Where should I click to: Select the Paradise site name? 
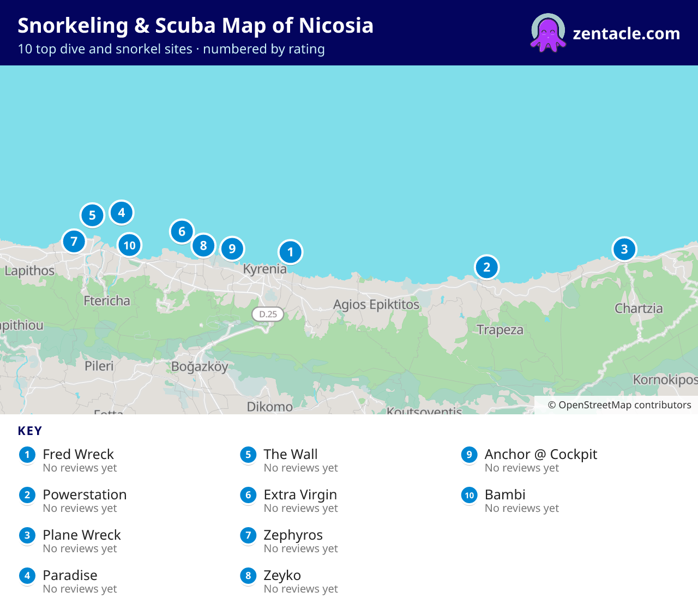tap(70, 575)
